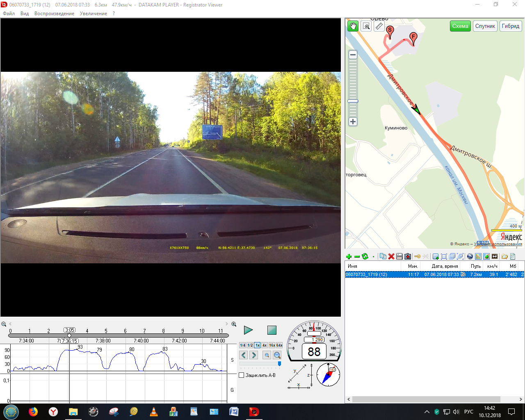Viewport: 525px width, 420px height.
Task: Enable the Зациклить A-B checkbox
Action: pos(242,375)
